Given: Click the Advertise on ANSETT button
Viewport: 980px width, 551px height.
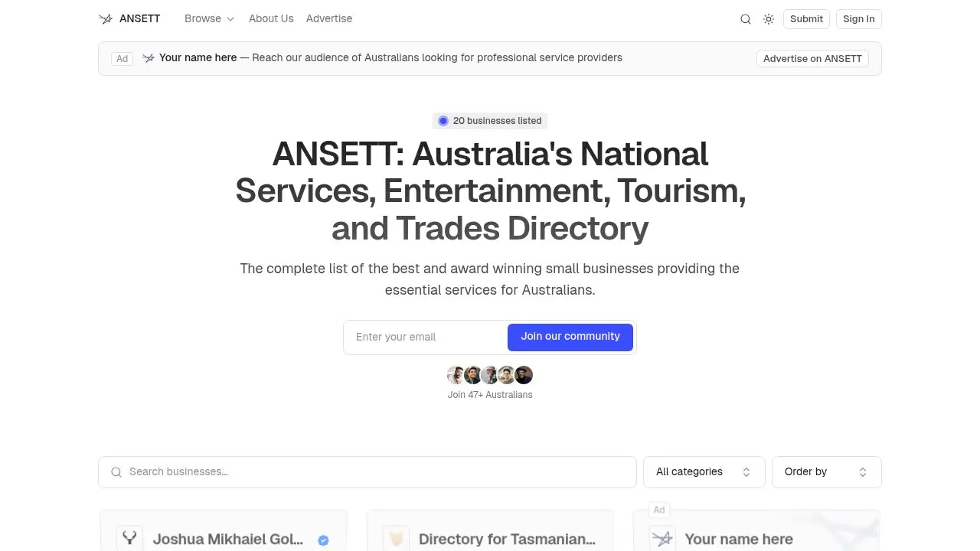Looking at the screenshot, I should pos(812,58).
